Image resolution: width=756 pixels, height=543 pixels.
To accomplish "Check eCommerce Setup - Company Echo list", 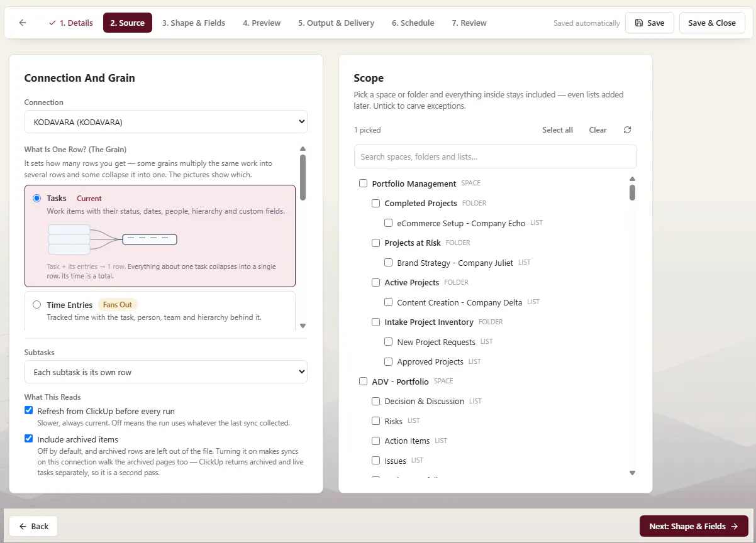I will [x=388, y=223].
